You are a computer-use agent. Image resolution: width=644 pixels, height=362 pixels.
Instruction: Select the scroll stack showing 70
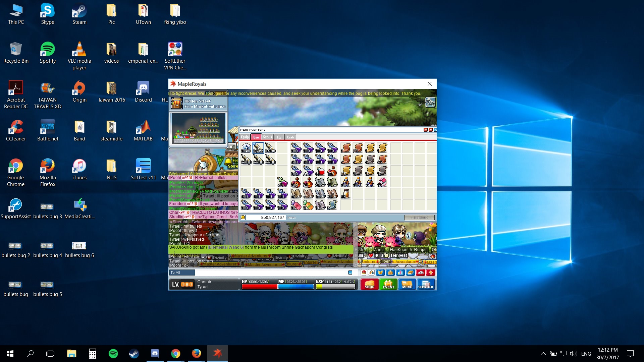(358, 148)
